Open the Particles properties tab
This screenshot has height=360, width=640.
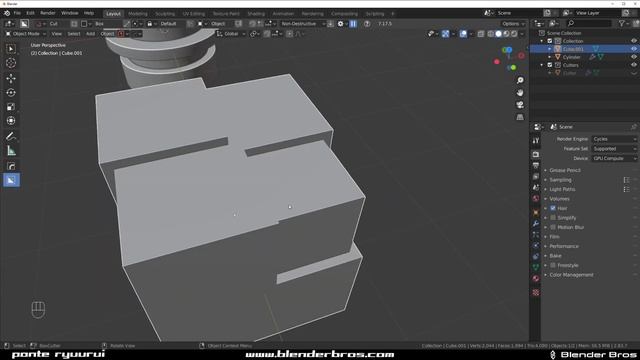pyautogui.click(x=536, y=235)
